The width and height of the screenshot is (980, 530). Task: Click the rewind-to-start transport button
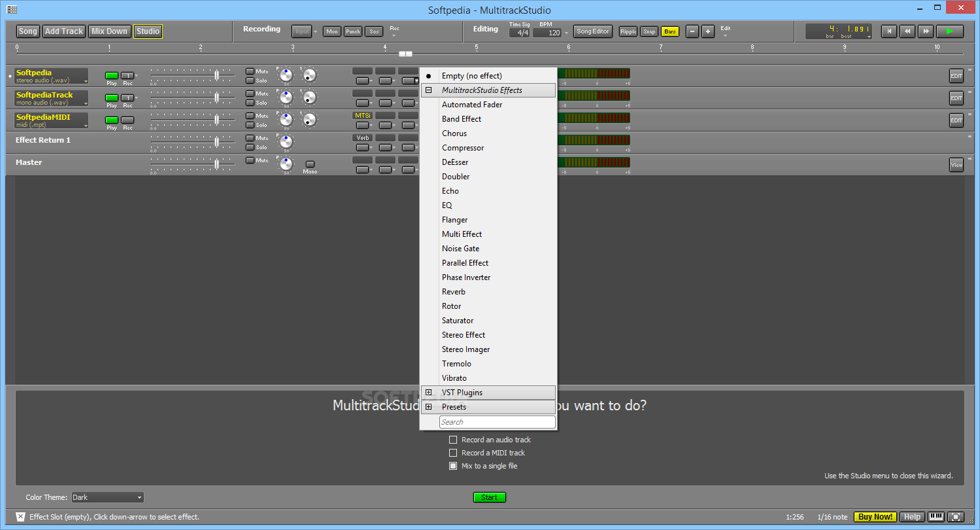888,31
